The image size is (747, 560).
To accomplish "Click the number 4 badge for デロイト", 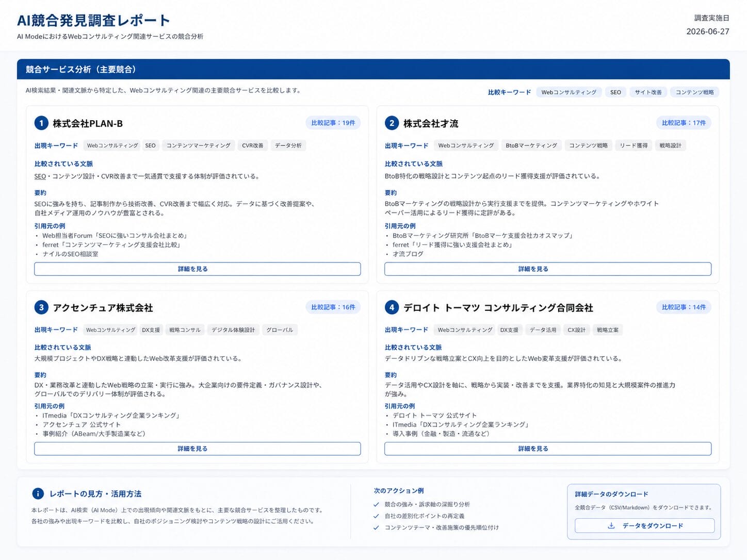I will 392,307.
